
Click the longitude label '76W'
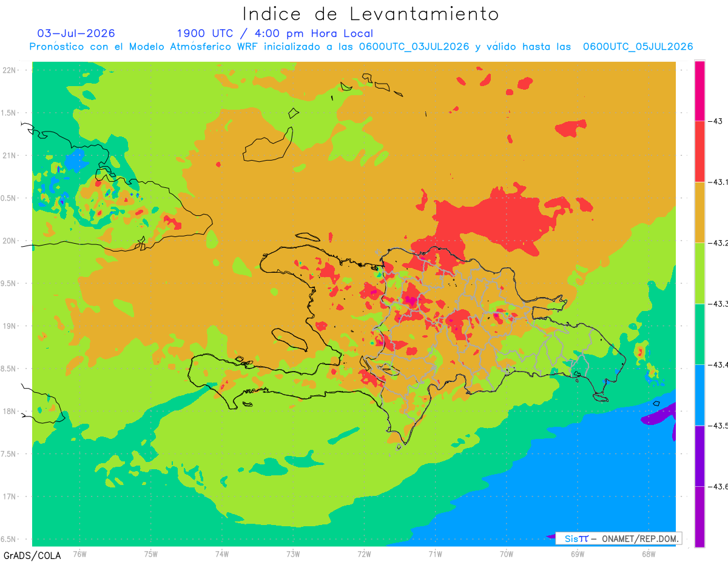click(x=79, y=553)
